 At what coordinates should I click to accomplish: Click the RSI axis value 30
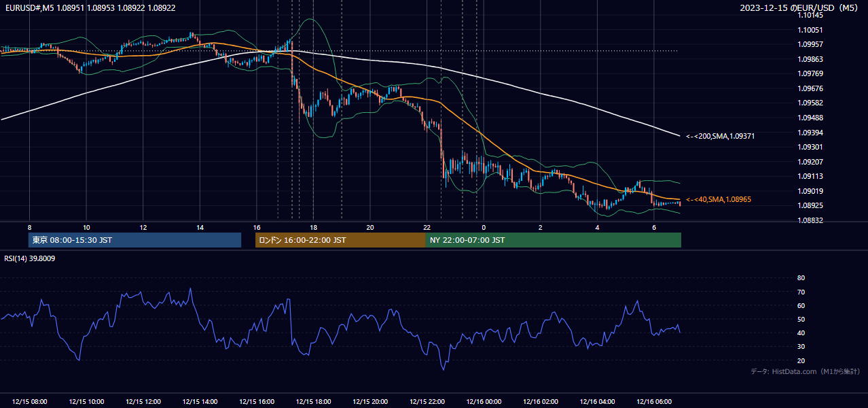[x=801, y=347]
